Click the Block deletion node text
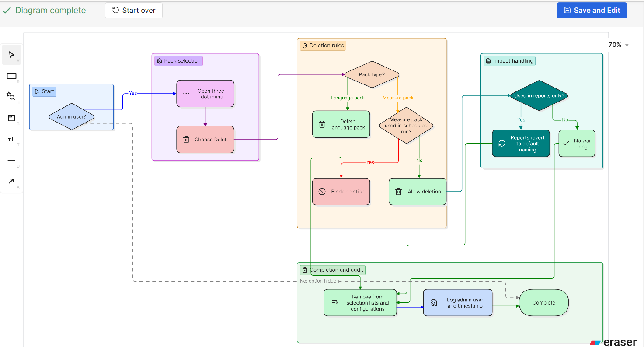 (x=348, y=192)
